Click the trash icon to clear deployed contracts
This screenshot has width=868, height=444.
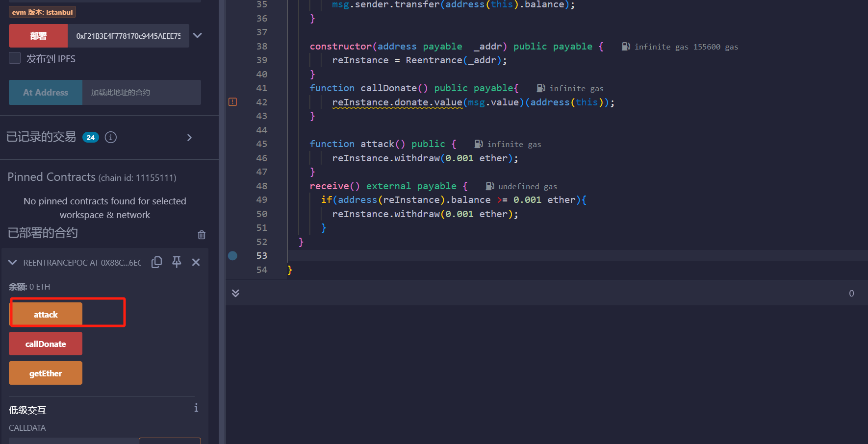(202, 235)
